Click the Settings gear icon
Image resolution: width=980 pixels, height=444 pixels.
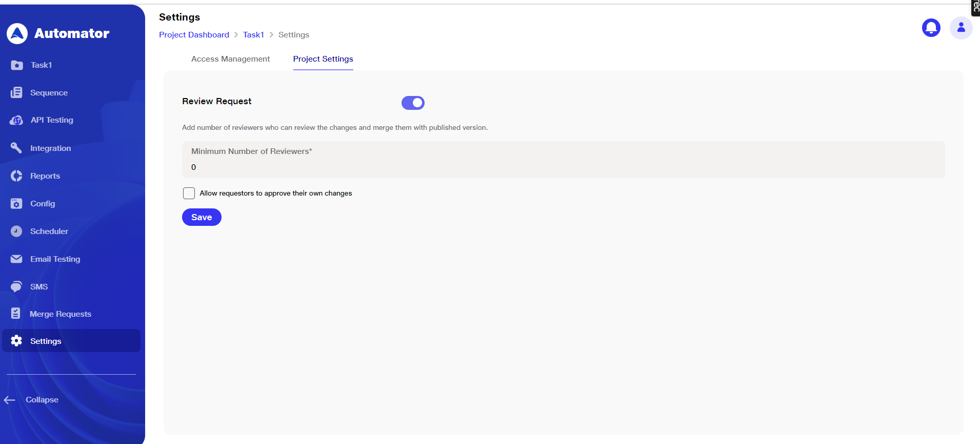16,341
